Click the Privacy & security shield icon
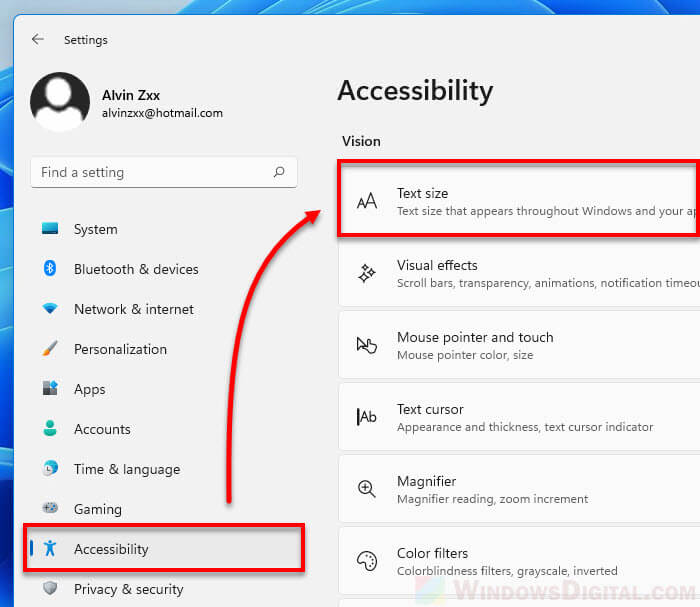 click(50, 588)
